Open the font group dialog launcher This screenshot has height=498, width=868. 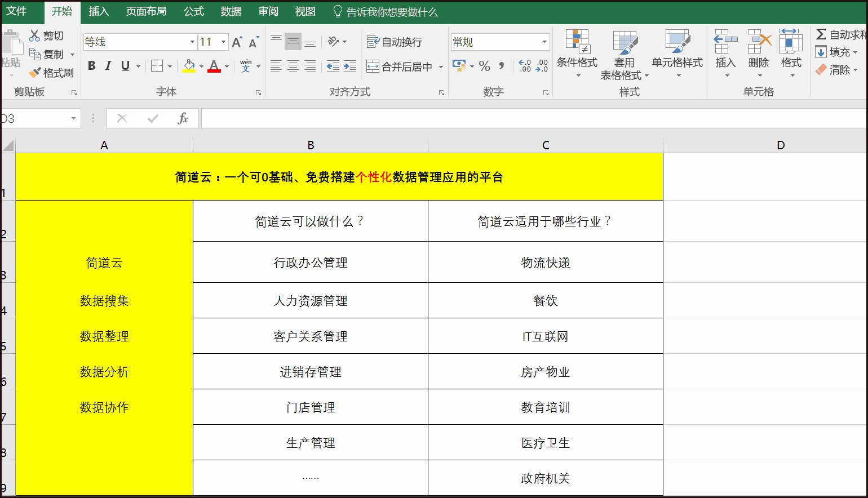[258, 92]
